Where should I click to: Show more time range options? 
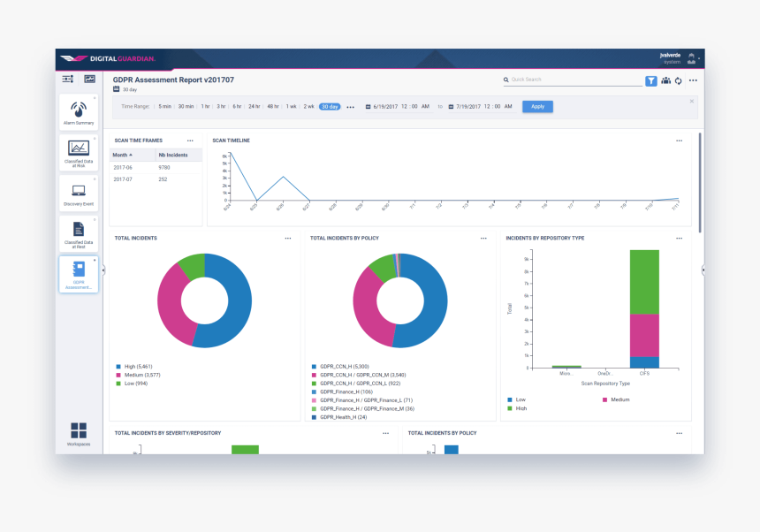(x=351, y=107)
